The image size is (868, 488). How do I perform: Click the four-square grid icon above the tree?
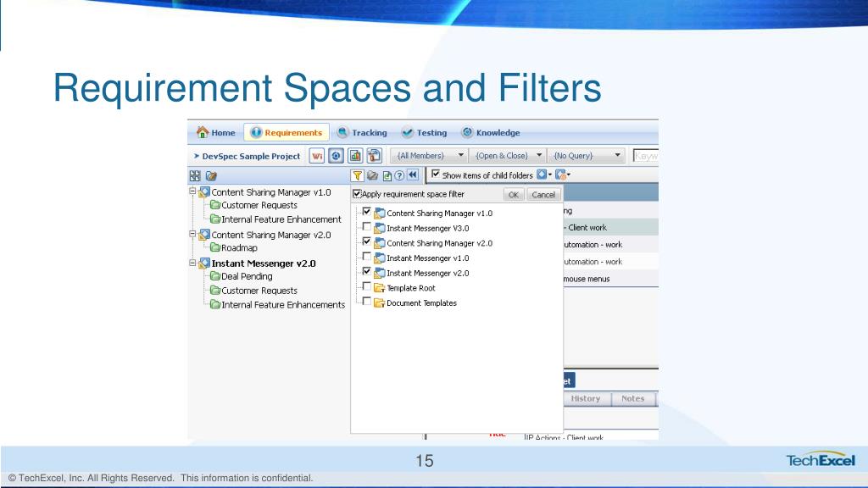click(x=195, y=176)
